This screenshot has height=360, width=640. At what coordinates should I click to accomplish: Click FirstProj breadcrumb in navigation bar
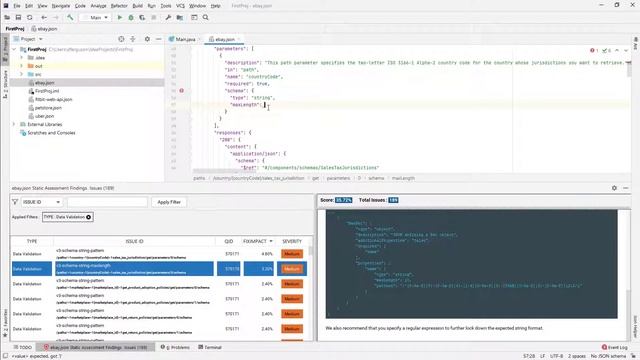coord(15,29)
